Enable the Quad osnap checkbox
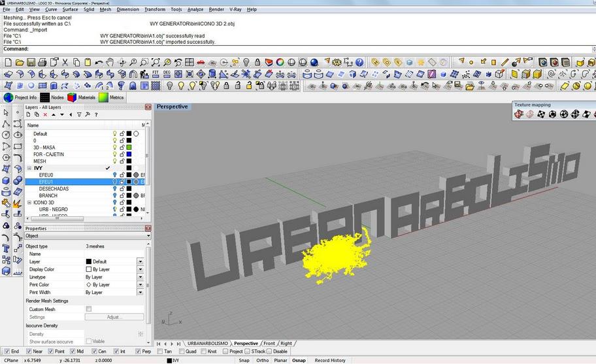Screen dimensions: 596x364 point(181,352)
